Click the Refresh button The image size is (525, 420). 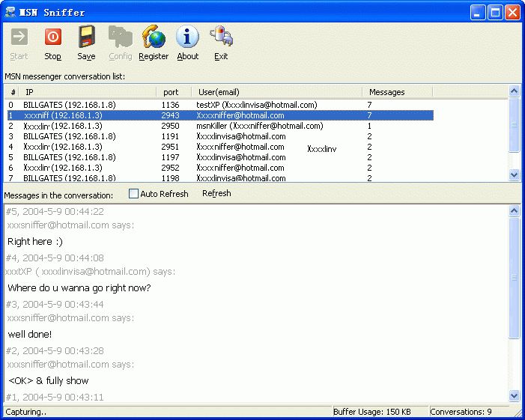coord(216,193)
